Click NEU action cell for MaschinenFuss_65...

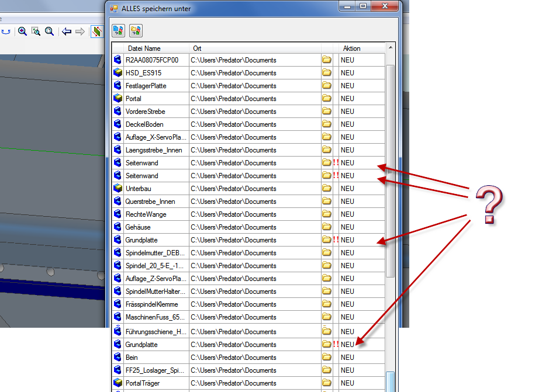click(362, 317)
